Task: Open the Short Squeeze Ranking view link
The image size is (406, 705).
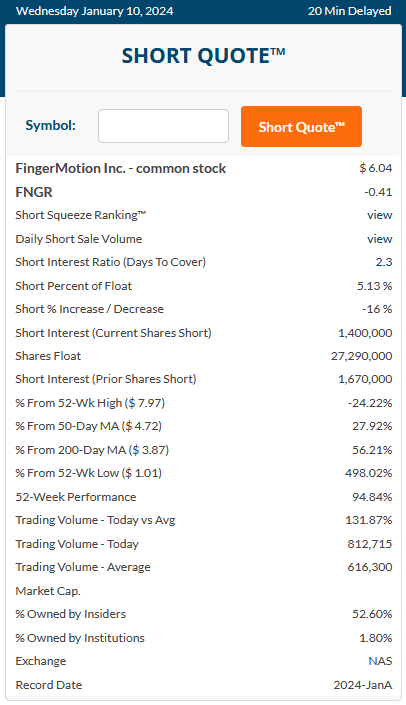Action: tap(379, 215)
